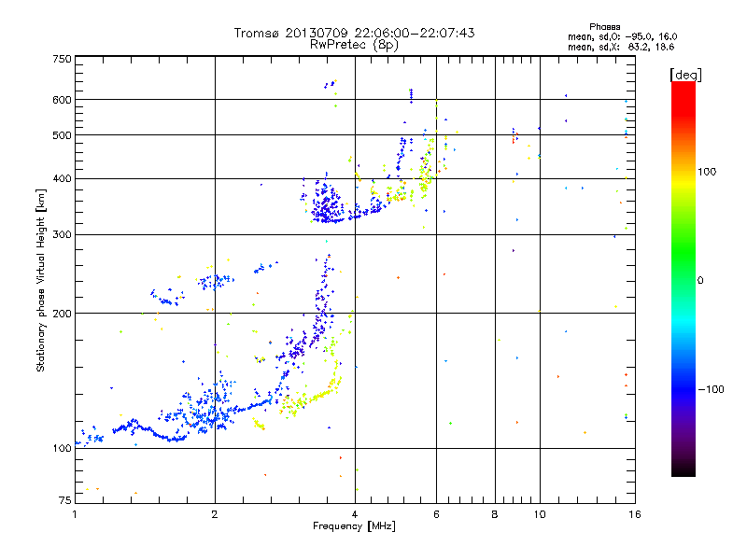The width and height of the screenshot is (747, 560).
Task: Click the x-axis tick label '16'
Action: pos(635,514)
